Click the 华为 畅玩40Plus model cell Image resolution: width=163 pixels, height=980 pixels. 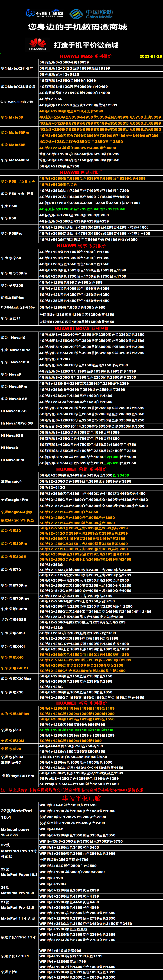(19, 714)
